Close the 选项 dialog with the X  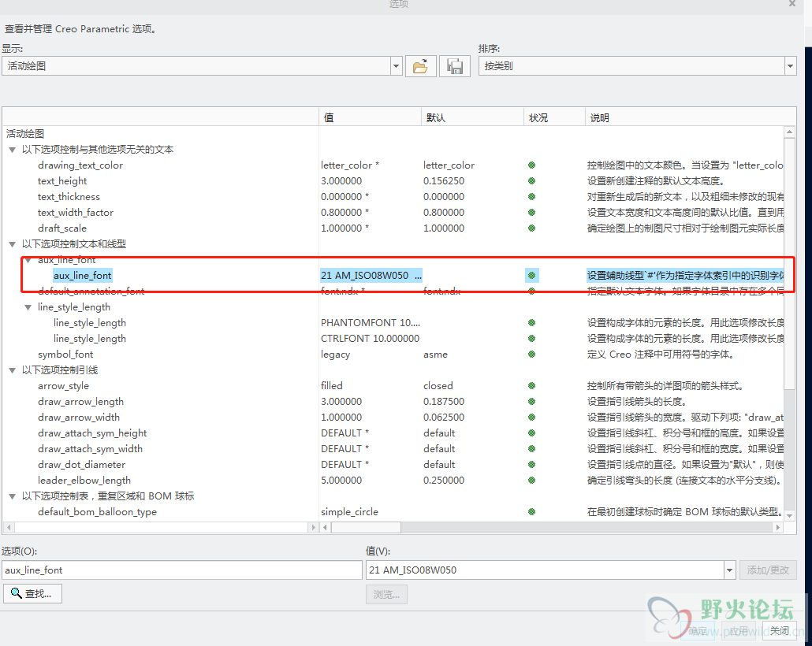click(792, 4)
